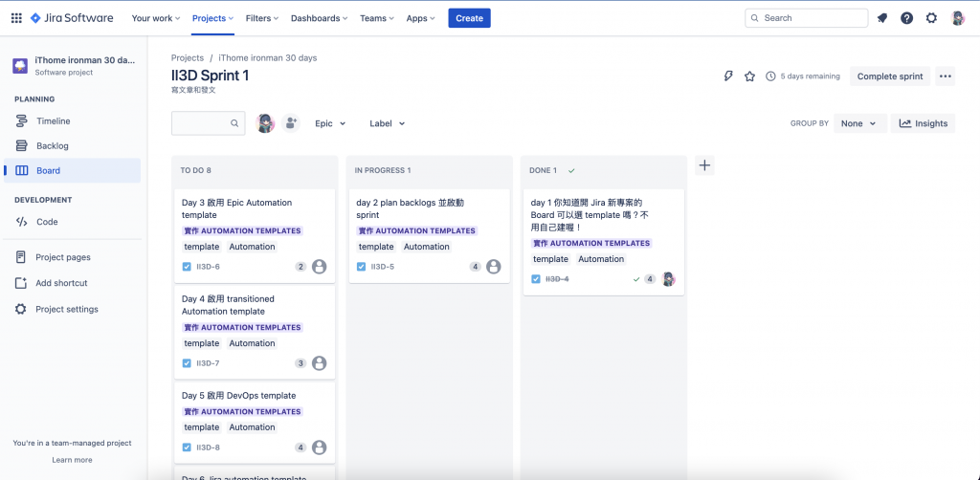Click assignee avatar on II3D-4 card
Screen dimensions: 980x480
point(669,279)
